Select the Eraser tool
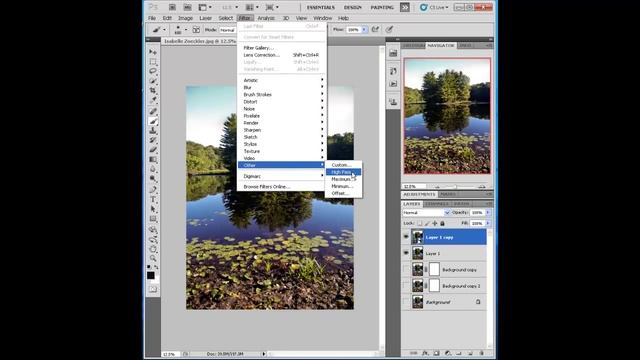 pyautogui.click(x=153, y=150)
